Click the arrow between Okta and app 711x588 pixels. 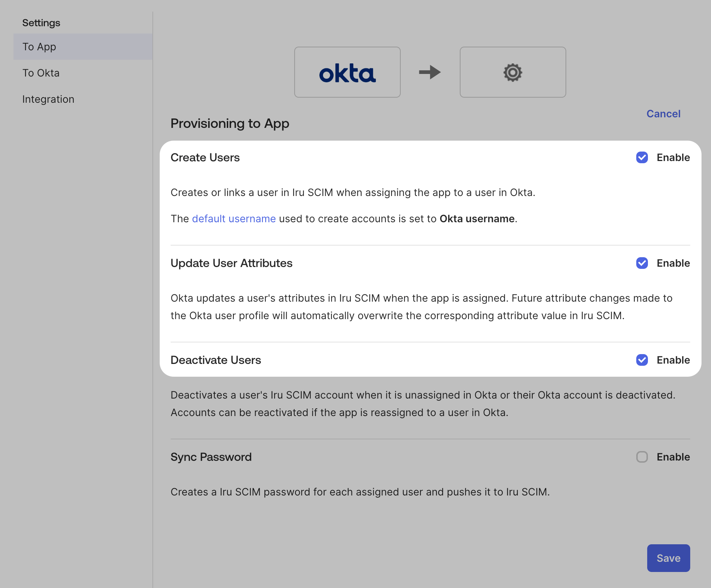[x=430, y=72]
